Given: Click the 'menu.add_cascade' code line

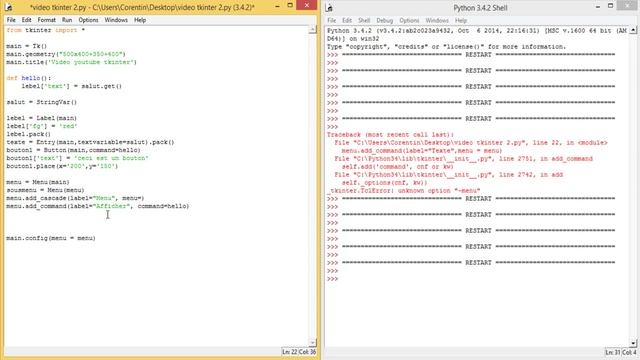Looking at the screenshot, I should (x=75, y=198).
